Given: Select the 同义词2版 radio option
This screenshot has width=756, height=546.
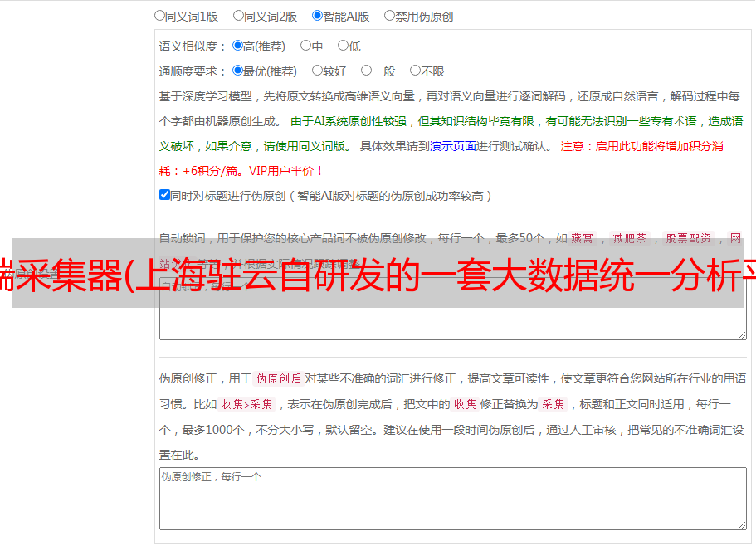Looking at the screenshot, I should 238,16.
